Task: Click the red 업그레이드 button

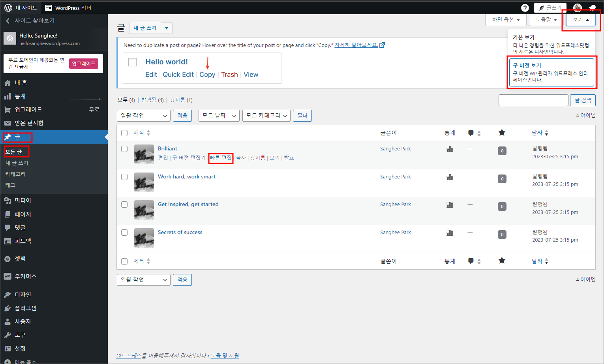Action: pos(84,64)
